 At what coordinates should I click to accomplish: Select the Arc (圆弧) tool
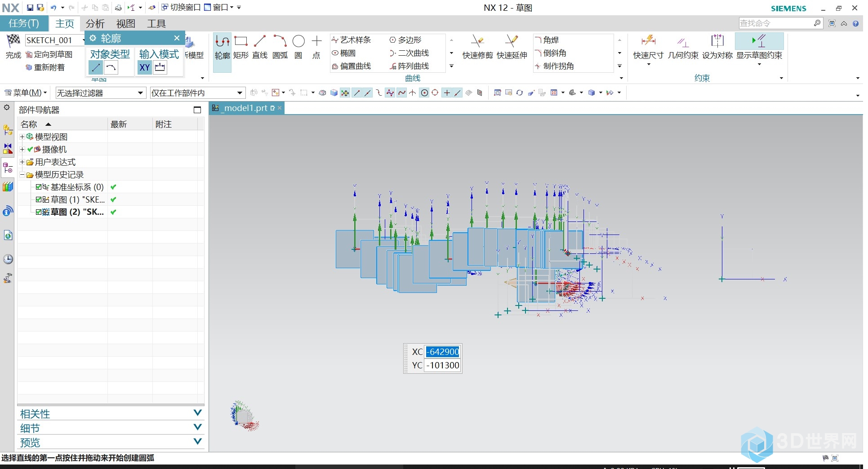[x=280, y=48]
